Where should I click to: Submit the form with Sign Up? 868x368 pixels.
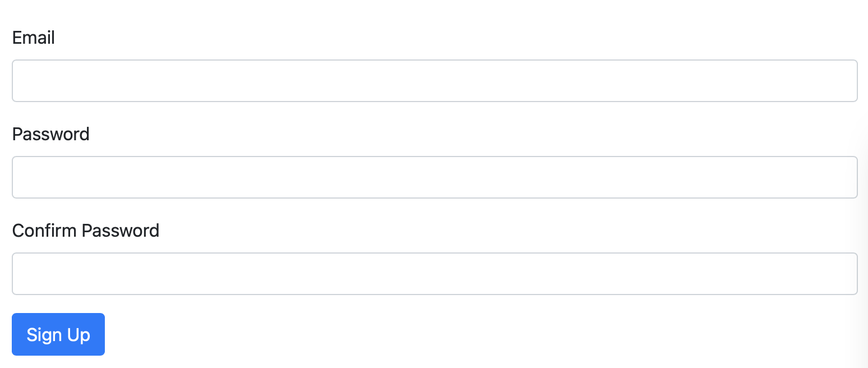pyautogui.click(x=58, y=334)
